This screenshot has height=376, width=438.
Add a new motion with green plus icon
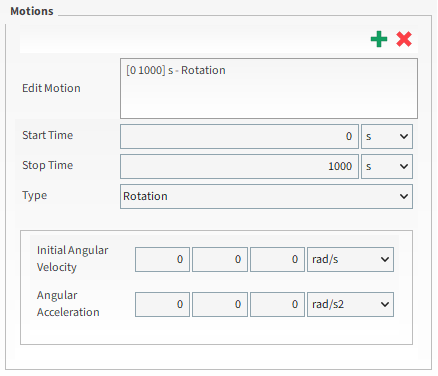click(x=379, y=39)
